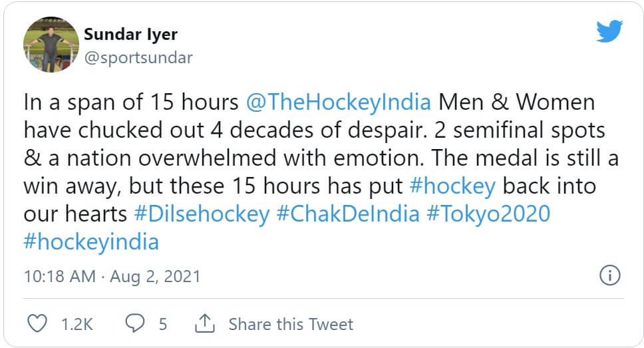Click the 1.2K likes count
The height and width of the screenshot is (348, 644).
click(x=77, y=324)
